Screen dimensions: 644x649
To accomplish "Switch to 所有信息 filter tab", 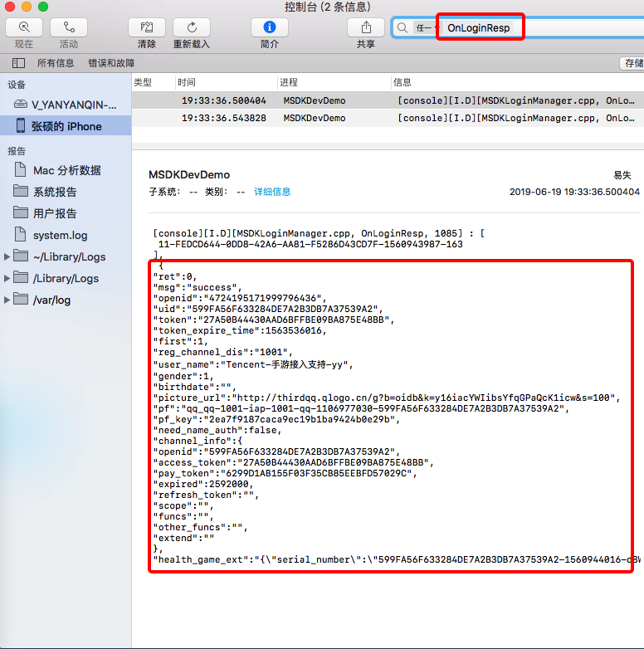I will coord(56,63).
